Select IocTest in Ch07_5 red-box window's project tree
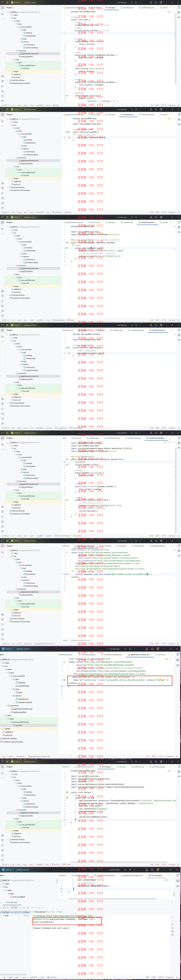The height and width of the screenshot is (980, 181). 19,725
